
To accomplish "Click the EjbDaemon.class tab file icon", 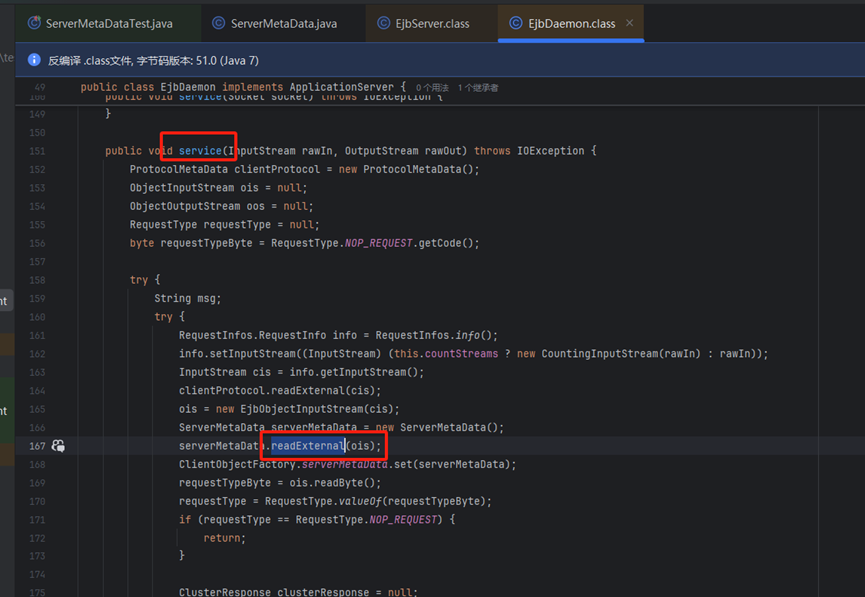I will (x=516, y=22).
